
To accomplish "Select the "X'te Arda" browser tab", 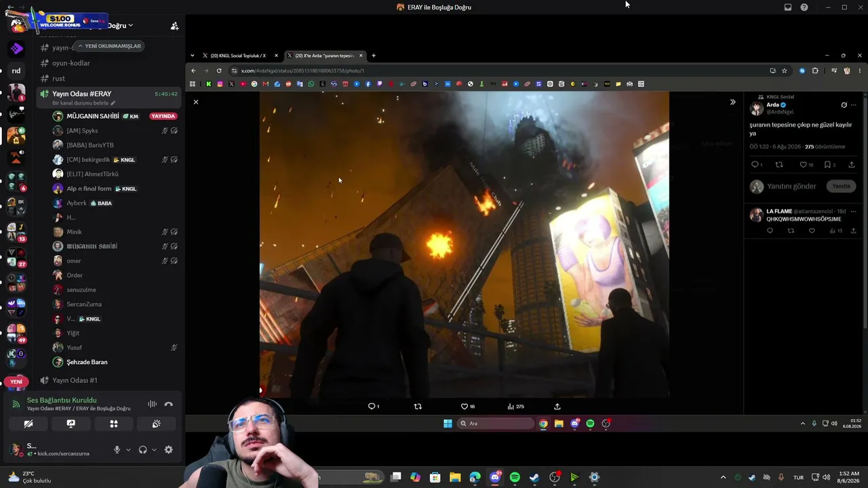I will point(325,56).
